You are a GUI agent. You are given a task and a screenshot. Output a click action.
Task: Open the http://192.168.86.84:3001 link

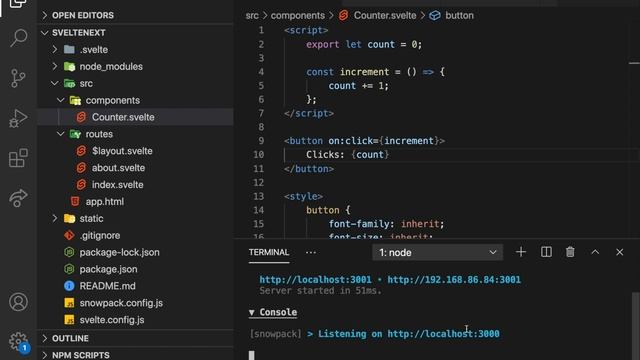coord(454,280)
